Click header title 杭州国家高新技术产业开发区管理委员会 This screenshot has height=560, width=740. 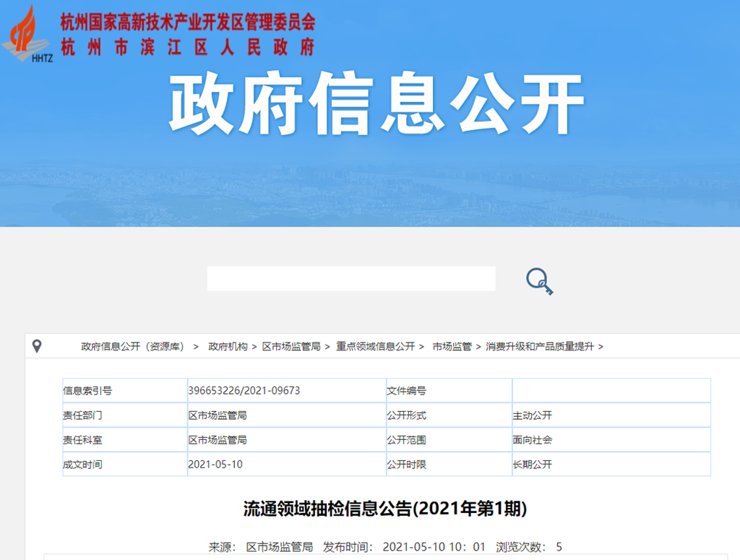point(188,22)
